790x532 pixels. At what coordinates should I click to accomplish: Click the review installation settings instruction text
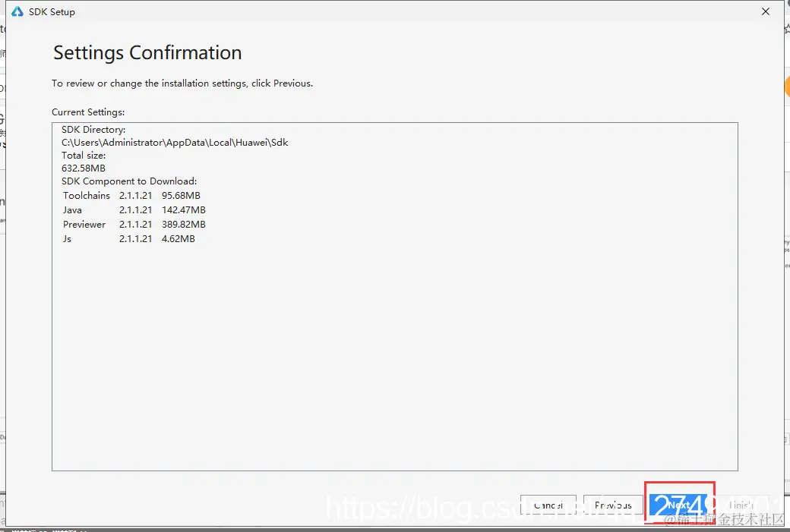point(182,83)
